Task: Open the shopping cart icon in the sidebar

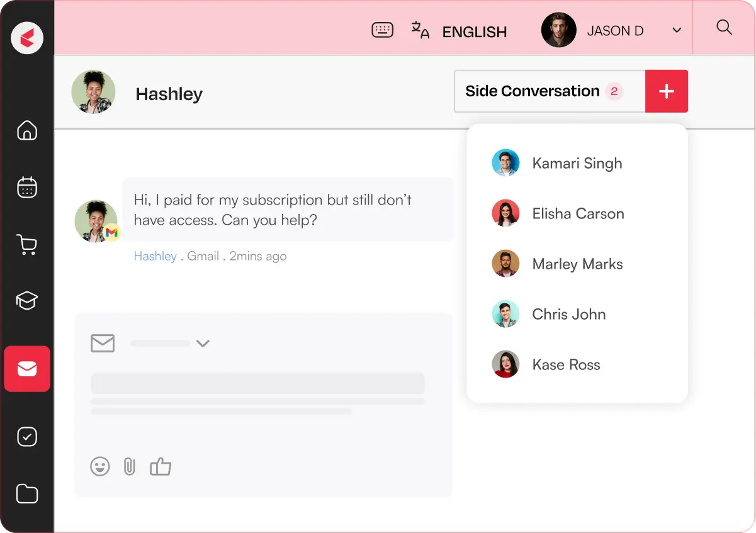Action: coord(27,244)
